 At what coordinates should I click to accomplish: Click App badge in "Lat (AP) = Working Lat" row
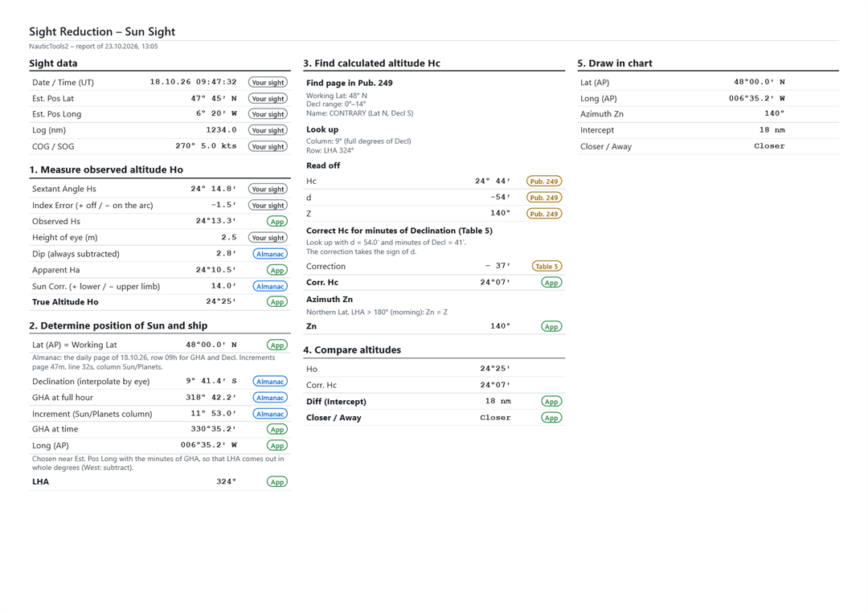276,345
